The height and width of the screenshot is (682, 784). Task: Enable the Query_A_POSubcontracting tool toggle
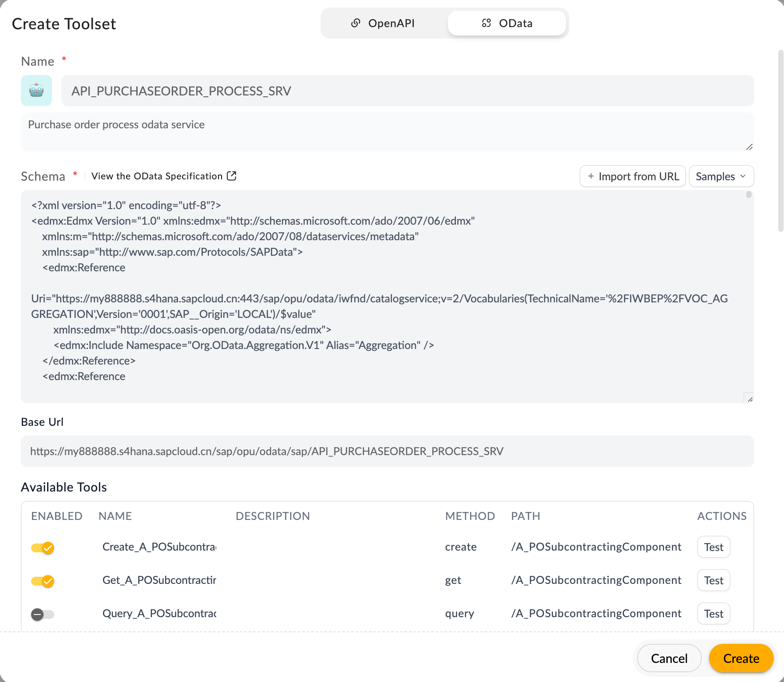(43, 614)
